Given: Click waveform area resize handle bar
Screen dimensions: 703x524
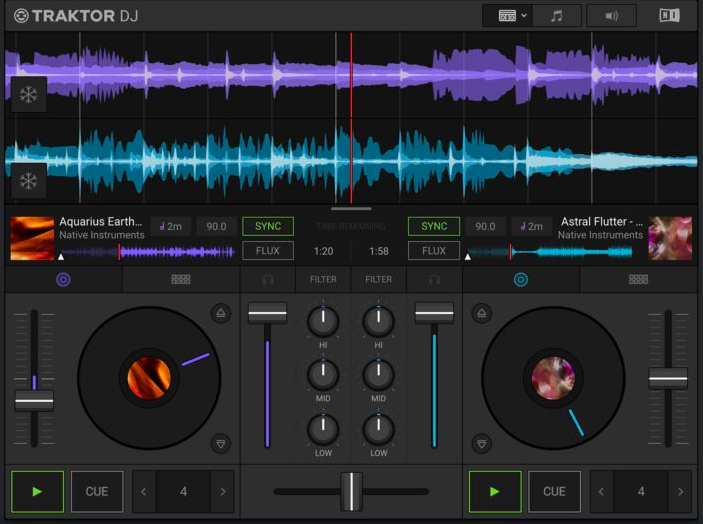Looking at the screenshot, I should point(351,209).
